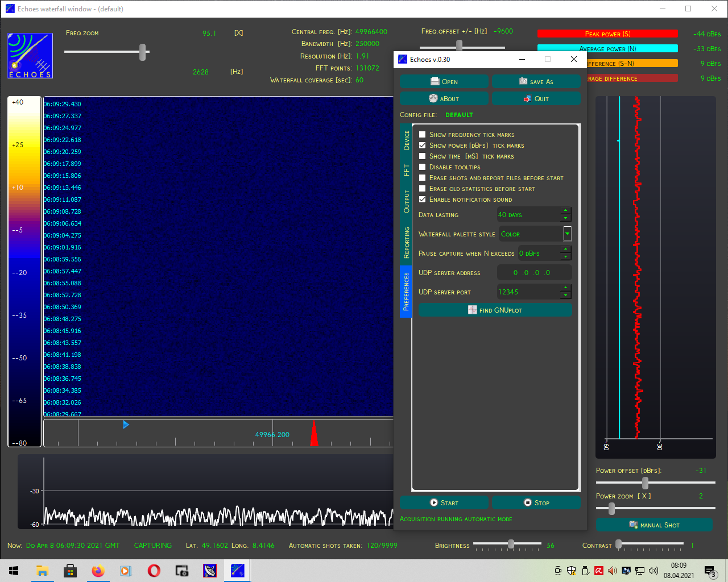Viewport: 728px width, 582px height.
Task: Decrease Pause capture N threshold down arrow
Action: [566, 257]
